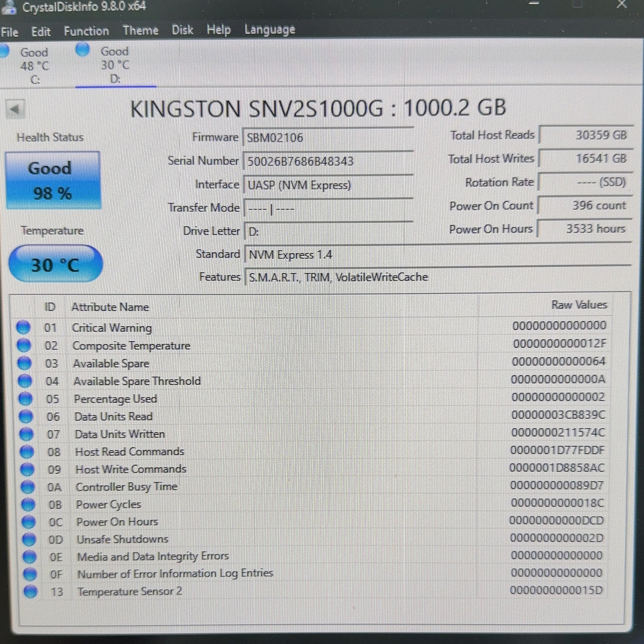Click the status dot beside Unsafe Shutdowns
Image resolution: width=644 pixels, height=644 pixels.
[30, 539]
